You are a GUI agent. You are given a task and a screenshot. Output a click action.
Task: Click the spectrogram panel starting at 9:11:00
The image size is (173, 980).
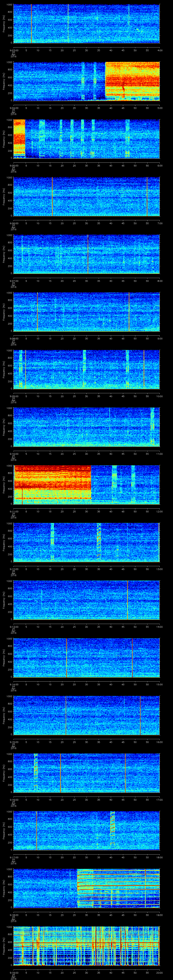point(86,485)
